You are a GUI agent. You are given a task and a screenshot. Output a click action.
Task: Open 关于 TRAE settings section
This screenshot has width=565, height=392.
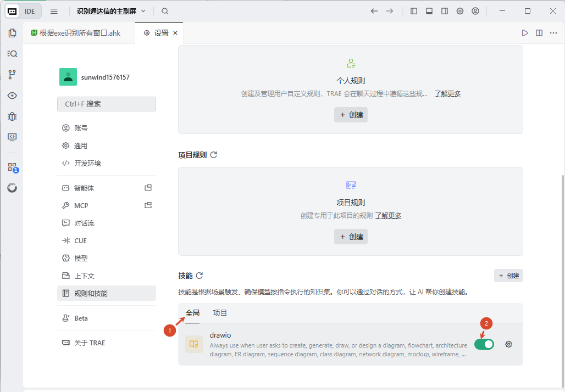[107, 343]
